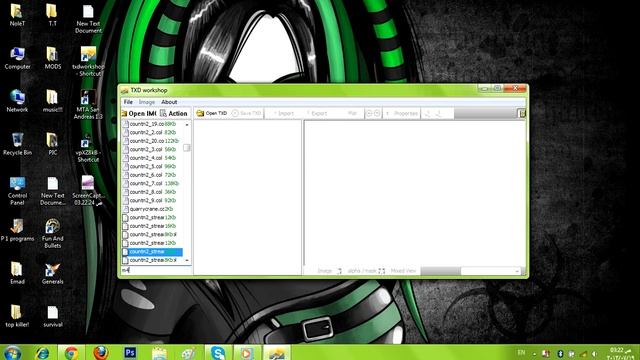Open top killer! folder on desktop
This screenshot has width=640, height=360.
(x=17, y=316)
